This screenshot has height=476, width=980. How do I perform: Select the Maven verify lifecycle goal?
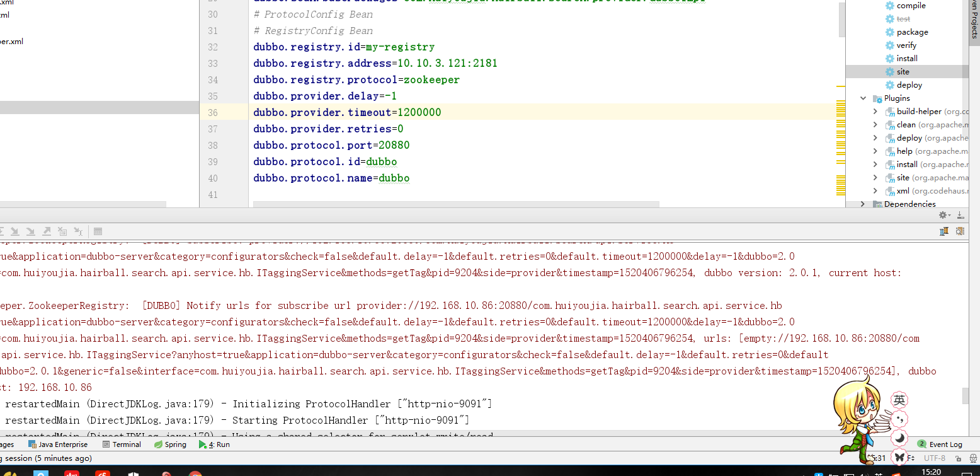pos(906,45)
